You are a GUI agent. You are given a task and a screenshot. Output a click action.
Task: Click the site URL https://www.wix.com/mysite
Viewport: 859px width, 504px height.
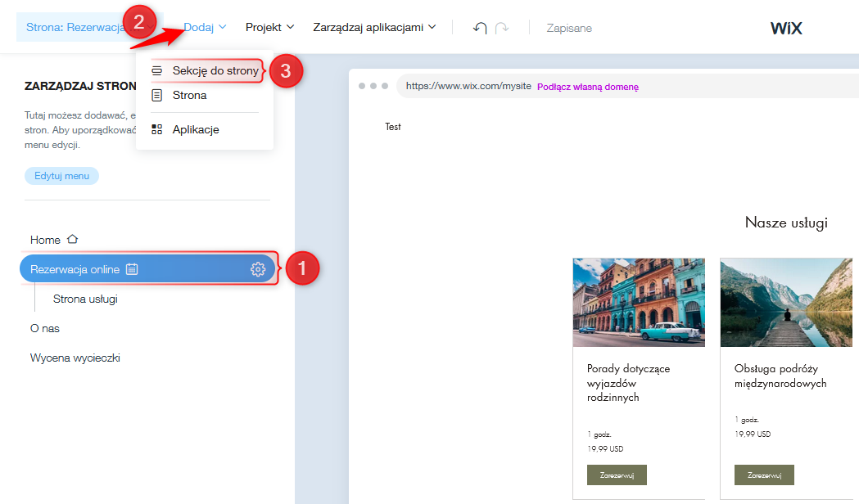pyautogui.click(x=468, y=86)
